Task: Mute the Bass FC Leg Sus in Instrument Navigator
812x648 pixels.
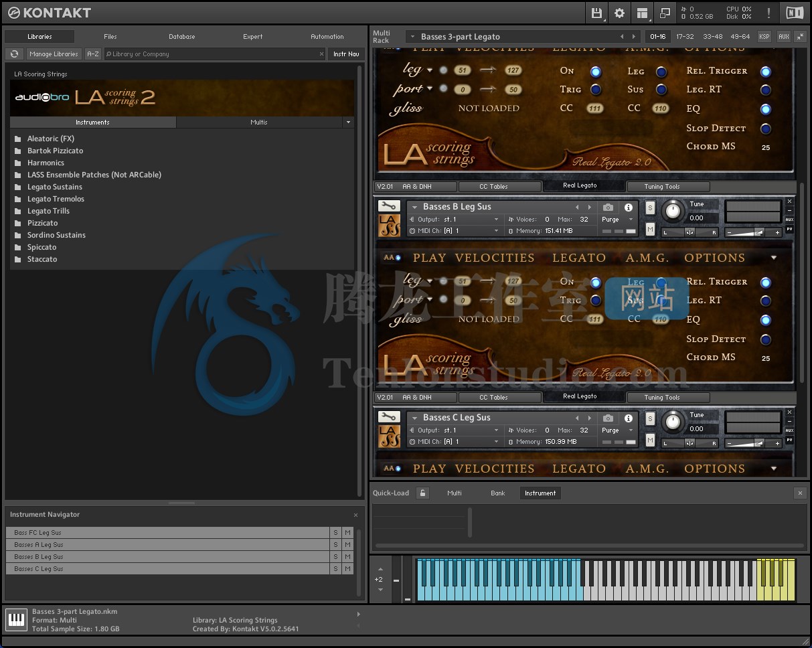Action: click(347, 532)
